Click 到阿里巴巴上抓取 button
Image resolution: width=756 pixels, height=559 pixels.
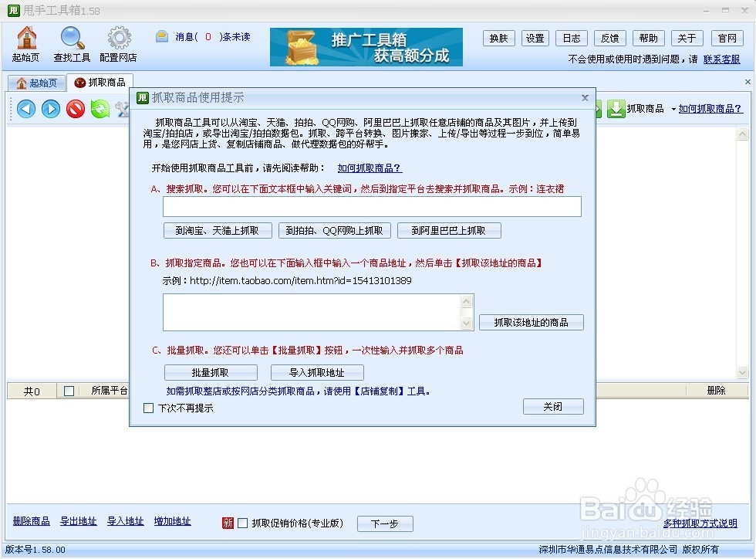pyautogui.click(x=449, y=230)
